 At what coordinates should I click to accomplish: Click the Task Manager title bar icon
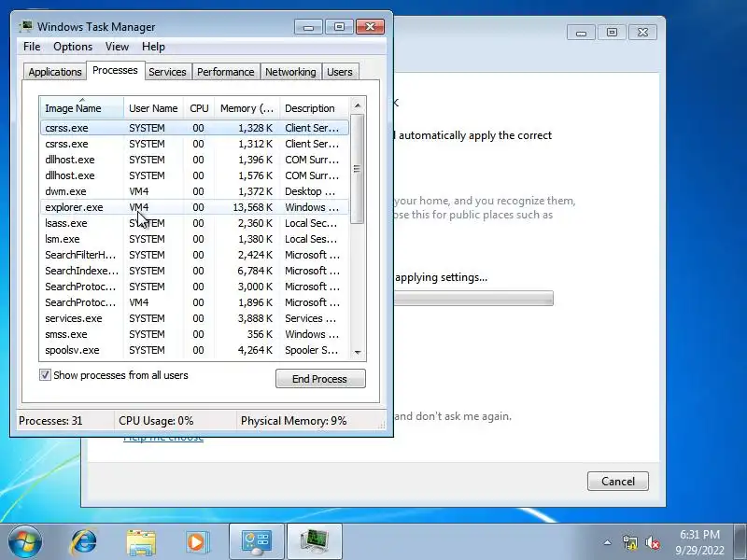(x=26, y=27)
